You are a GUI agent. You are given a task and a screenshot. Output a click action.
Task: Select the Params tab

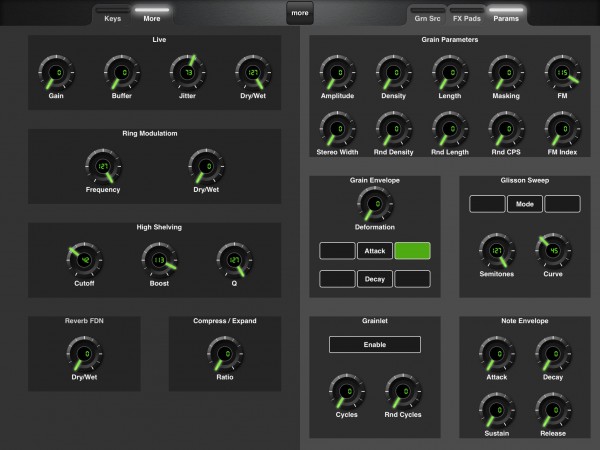(x=506, y=15)
